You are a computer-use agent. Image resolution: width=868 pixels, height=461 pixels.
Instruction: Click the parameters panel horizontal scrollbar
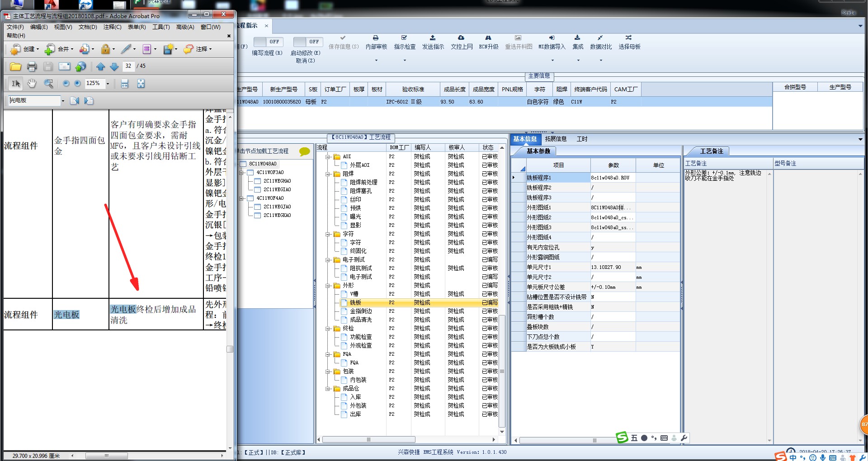(594, 440)
